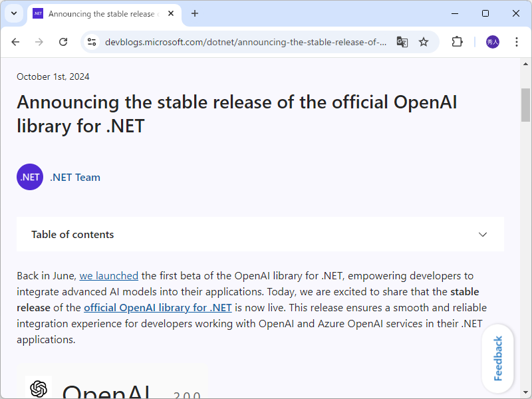Click the .NET Team avatar icon
The height and width of the screenshot is (399, 532).
[x=29, y=177]
